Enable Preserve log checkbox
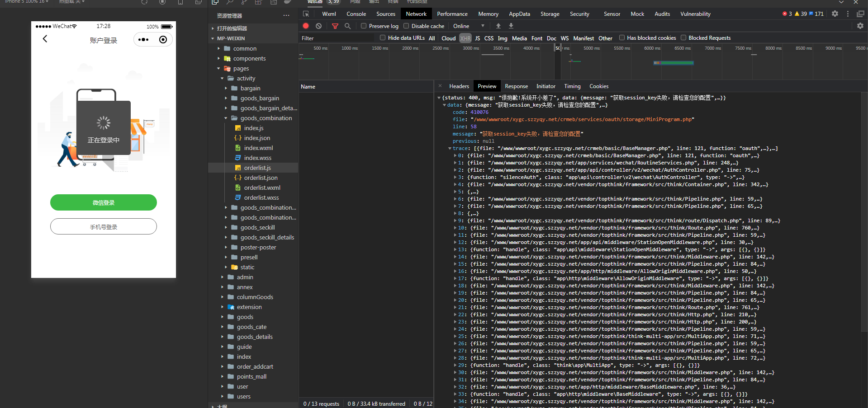The height and width of the screenshot is (408, 868). [364, 26]
